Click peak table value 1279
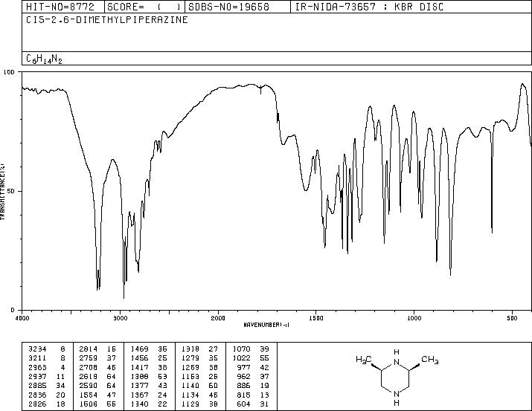532x411 pixels. tap(190, 358)
